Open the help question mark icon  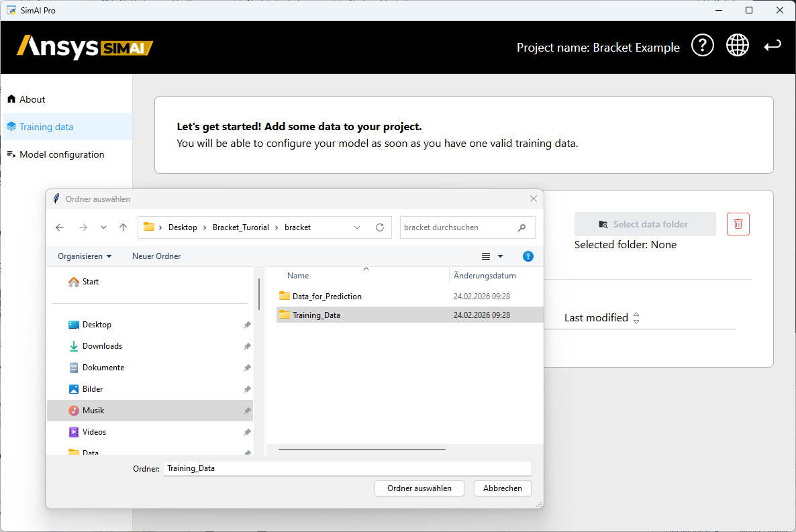[x=702, y=46]
